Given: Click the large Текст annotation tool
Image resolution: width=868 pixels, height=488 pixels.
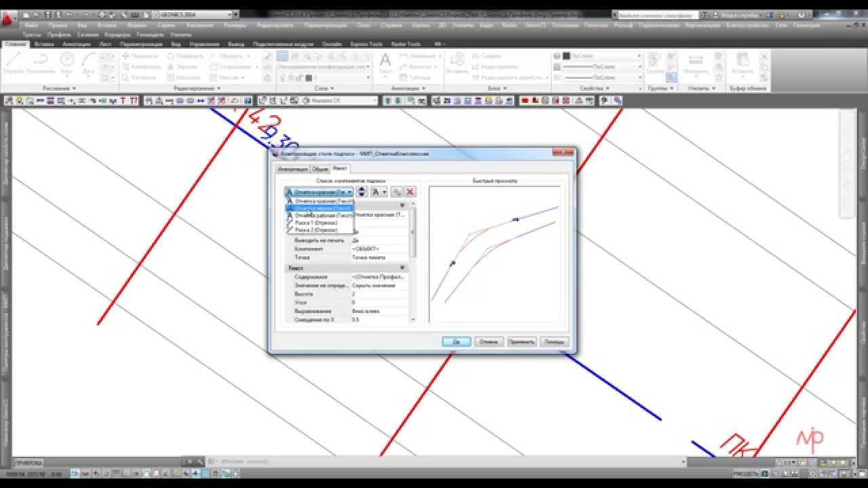Looking at the screenshot, I should (385, 64).
